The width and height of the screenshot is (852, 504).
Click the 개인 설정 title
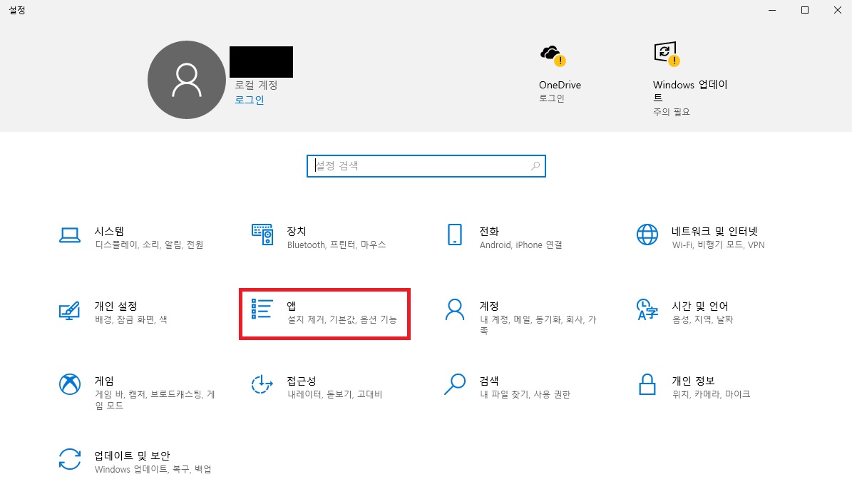click(116, 307)
